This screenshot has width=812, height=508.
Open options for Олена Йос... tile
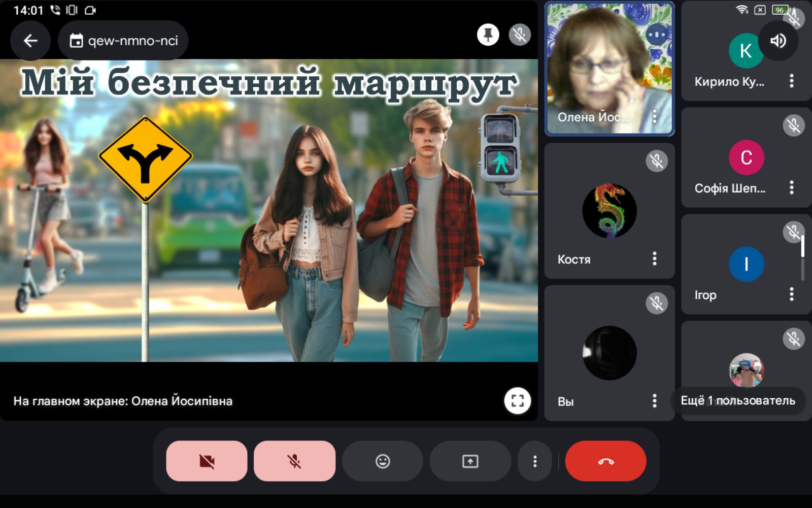tap(655, 117)
